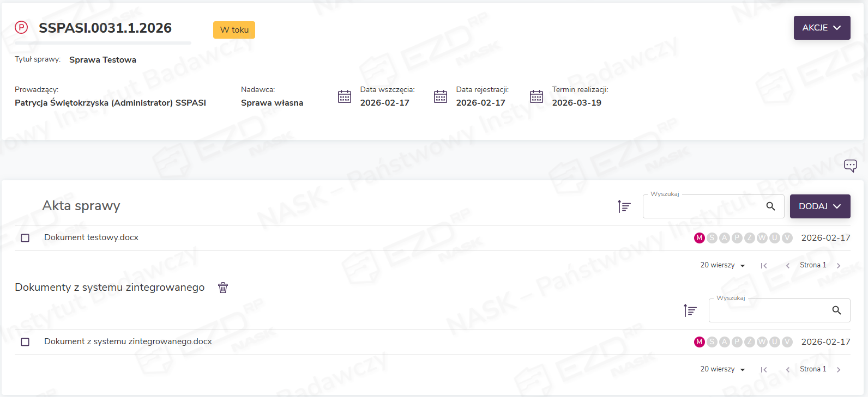Image resolution: width=868 pixels, height=397 pixels.
Task: Go to next page in Akta sprawy
Action: pos(839,266)
